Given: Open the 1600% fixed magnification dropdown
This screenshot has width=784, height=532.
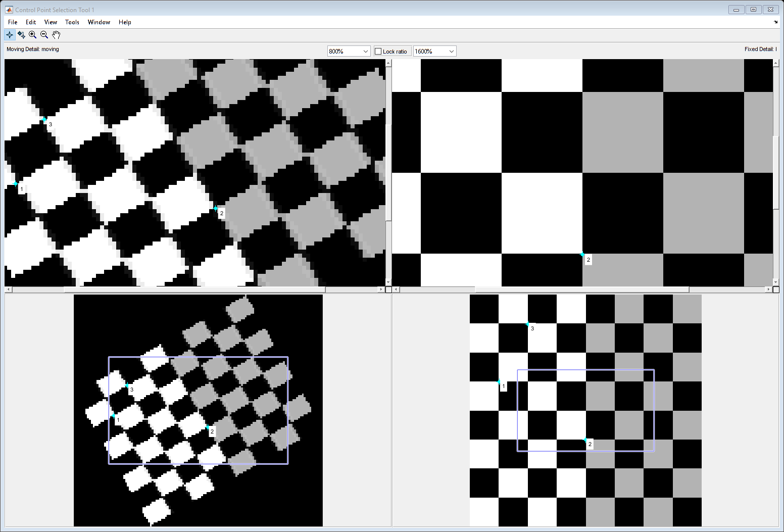Looking at the screenshot, I should 435,52.
